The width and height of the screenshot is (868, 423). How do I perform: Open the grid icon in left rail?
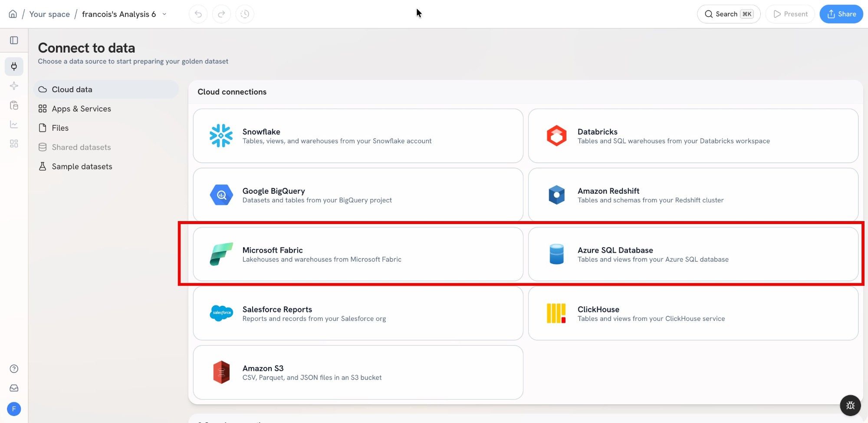14,144
